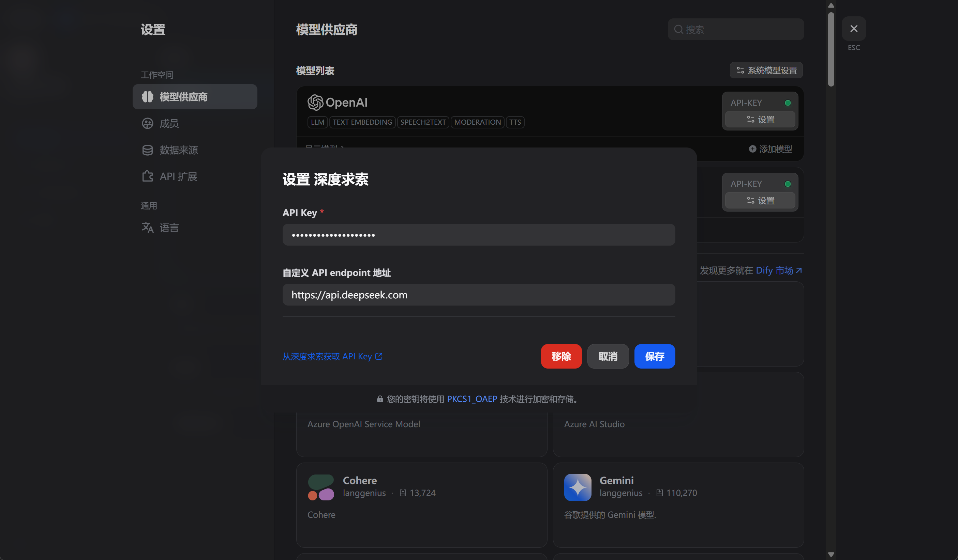Click the red 移除 remove button

pos(562,356)
